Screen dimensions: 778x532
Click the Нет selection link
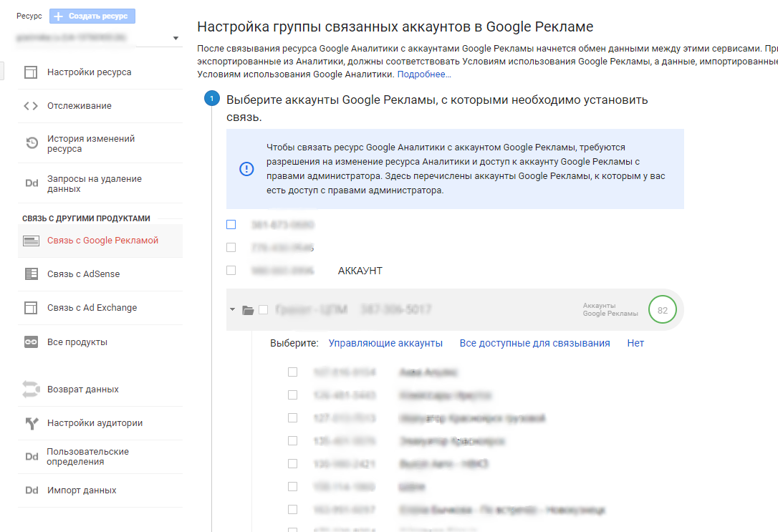point(635,343)
